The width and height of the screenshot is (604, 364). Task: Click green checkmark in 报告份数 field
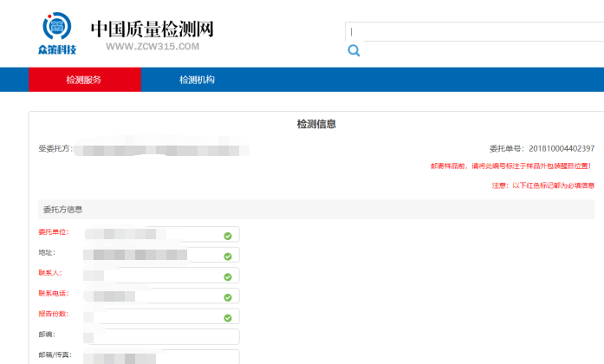[227, 317]
